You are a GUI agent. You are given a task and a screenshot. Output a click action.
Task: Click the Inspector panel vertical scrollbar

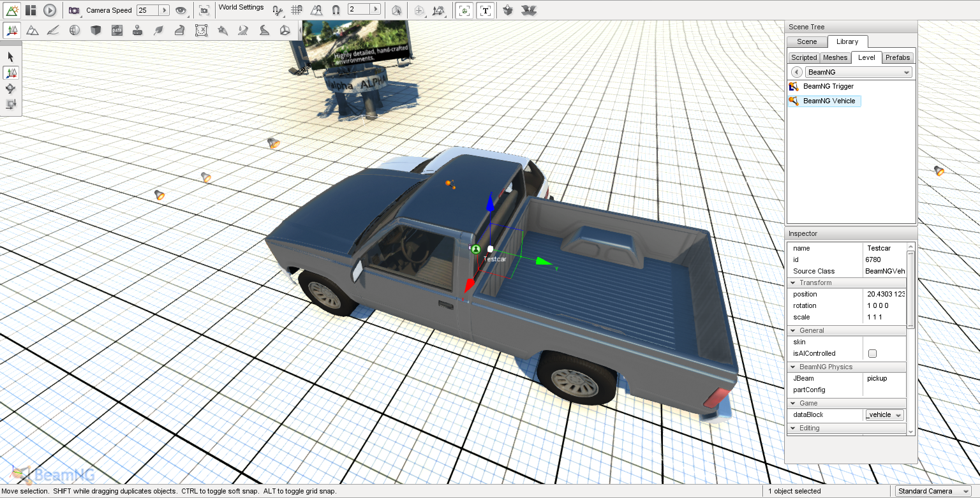(x=910, y=289)
